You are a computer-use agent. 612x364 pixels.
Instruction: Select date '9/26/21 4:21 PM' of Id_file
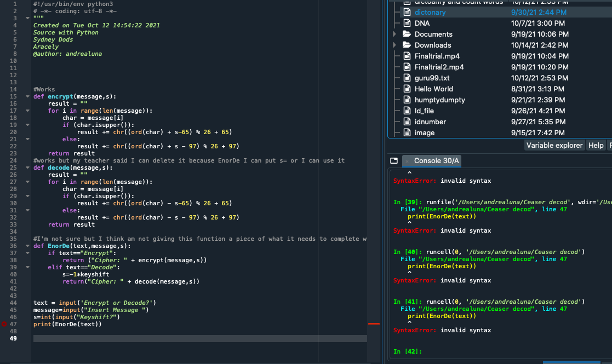[538, 110]
